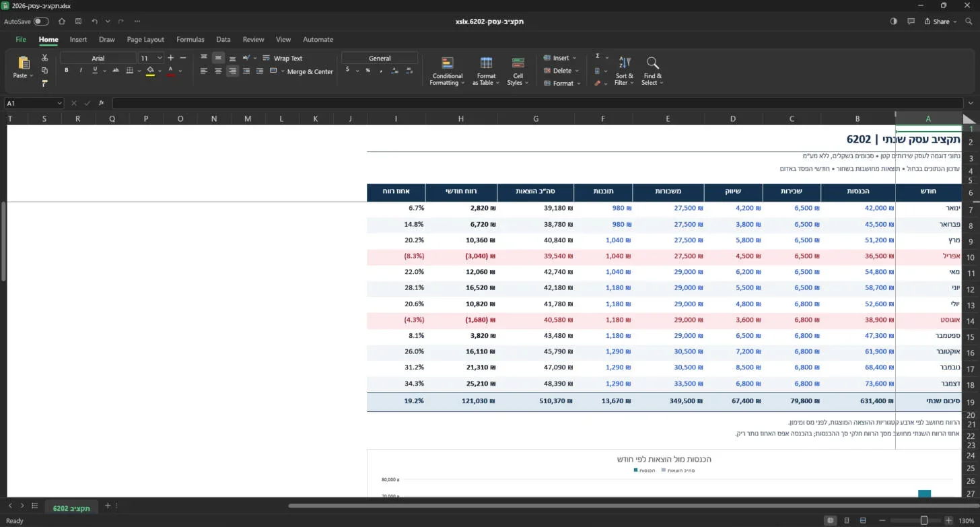Image resolution: width=980 pixels, height=527 pixels.
Task: Select the Format Painter brush
Action: click(x=44, y=83)
